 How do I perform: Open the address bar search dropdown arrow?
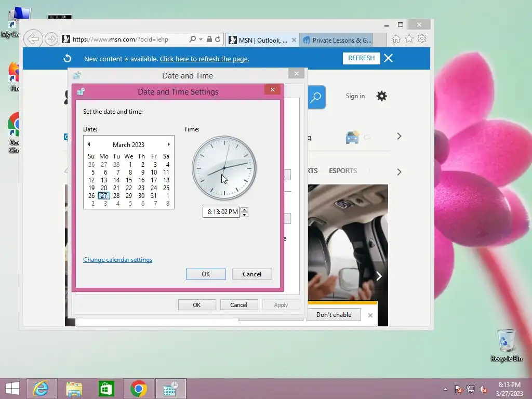click(x=201, y=39)
